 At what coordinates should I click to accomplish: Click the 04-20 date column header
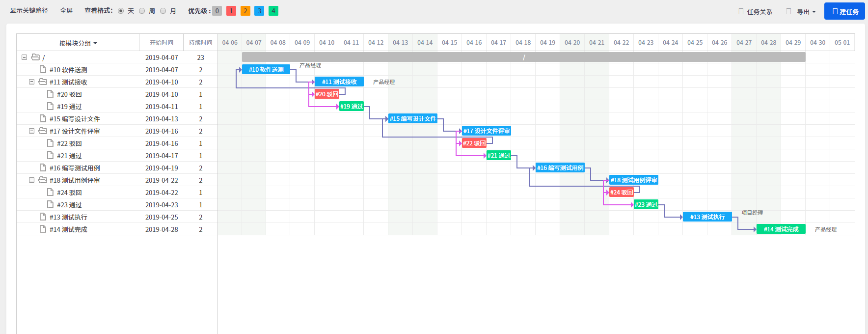pyautogui.click(x=572, y=43)
